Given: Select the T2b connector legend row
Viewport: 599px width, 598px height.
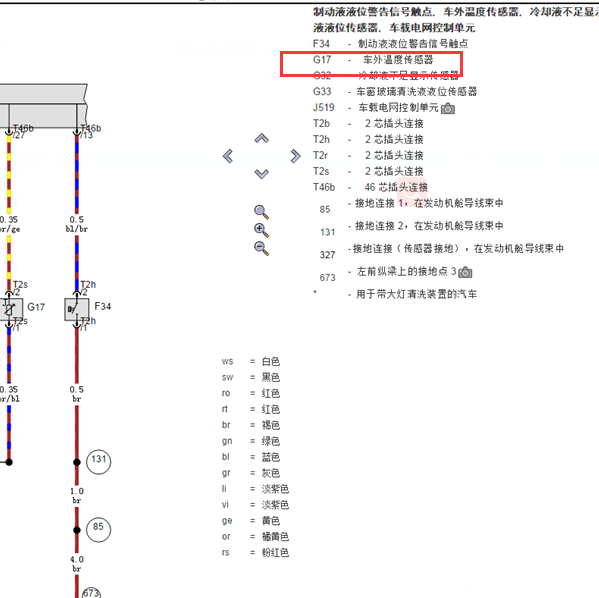Looking at the screenshot, I should 368,123.
